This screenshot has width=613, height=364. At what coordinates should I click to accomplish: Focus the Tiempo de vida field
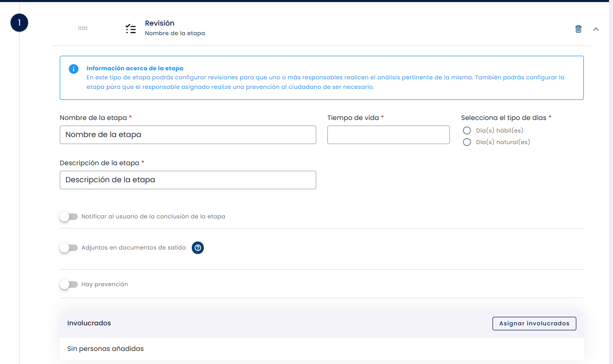pos(389,135)
